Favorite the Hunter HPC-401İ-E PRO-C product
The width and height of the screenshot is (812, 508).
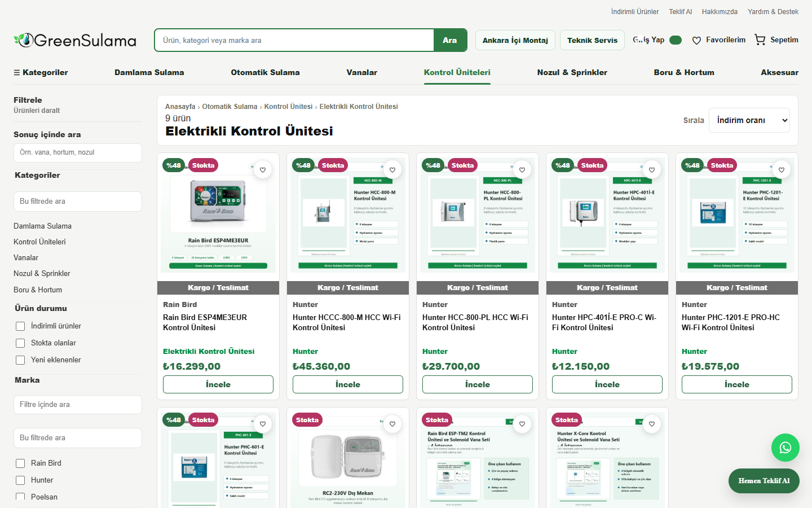[x=652, y=170]
